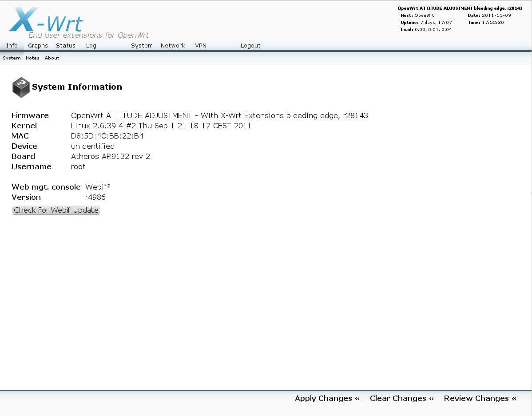The height and width of the screenshot is (416, 532).
Task: Click the Load value 0.00, 0.01, 0.04
Action: (x=433, y=29)
